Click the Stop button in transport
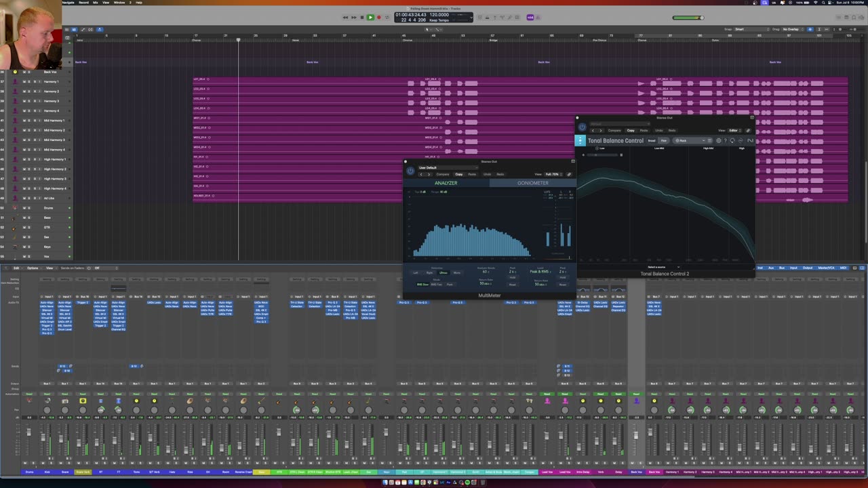The width and height of the screenshot is (868, 488). coord(361,17)
